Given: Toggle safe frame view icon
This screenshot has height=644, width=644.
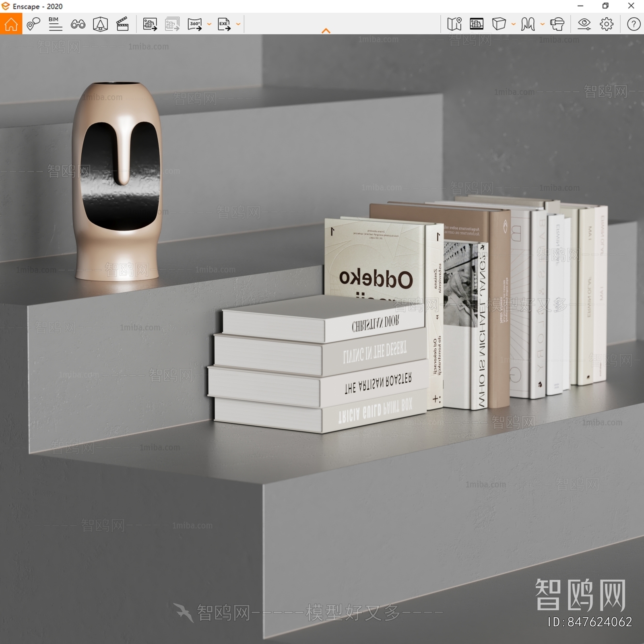Looking at the screenshot, I should tap(477, 24).
